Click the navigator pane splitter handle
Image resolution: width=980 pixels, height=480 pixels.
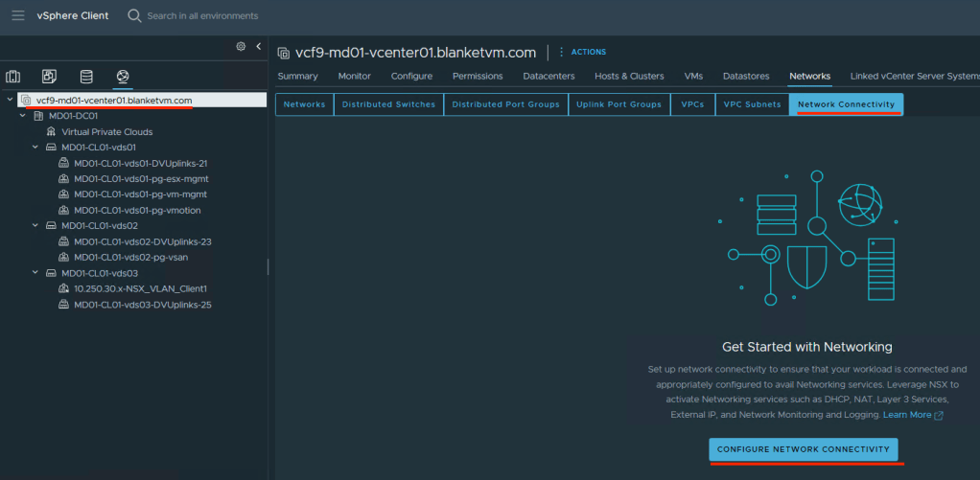[268, 267]
